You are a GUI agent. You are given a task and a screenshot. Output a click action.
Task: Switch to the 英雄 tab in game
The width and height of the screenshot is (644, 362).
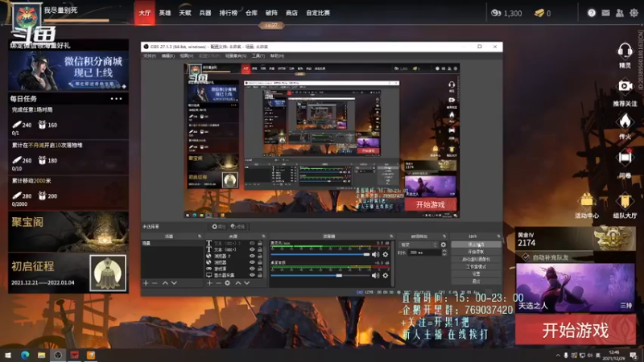click(165, 13)
